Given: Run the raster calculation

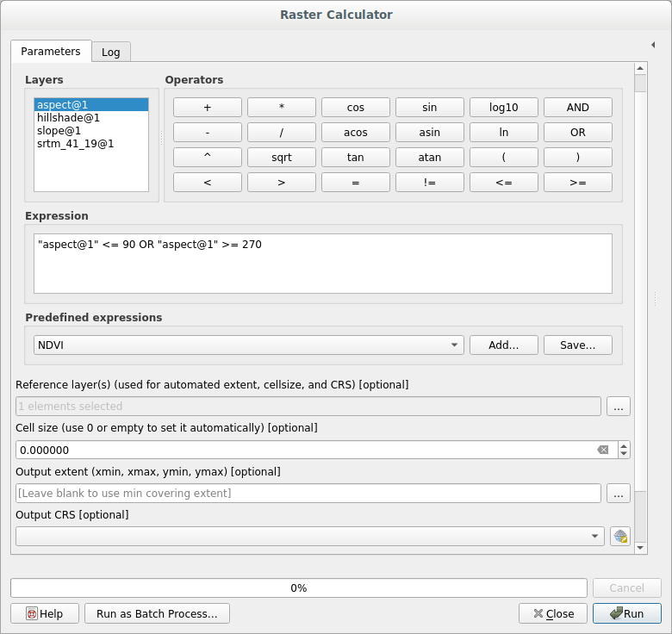Looking at the screenshot, I should (626, 613).
